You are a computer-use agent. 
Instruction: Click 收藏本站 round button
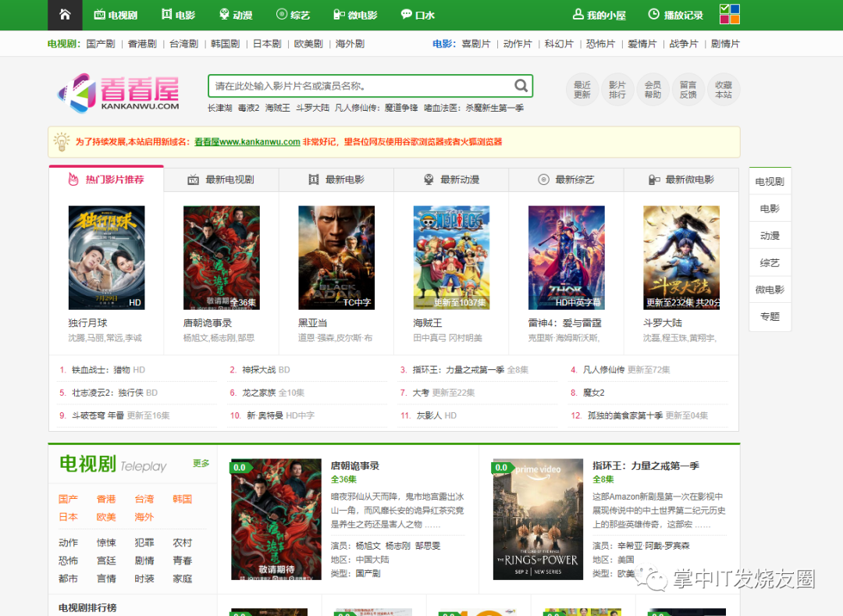point(724,90)
